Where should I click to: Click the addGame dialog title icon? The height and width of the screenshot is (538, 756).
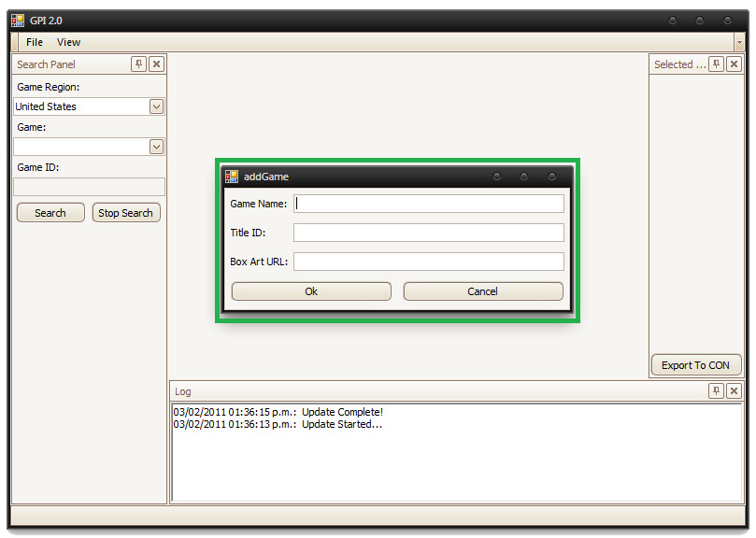tap(232, 177)
